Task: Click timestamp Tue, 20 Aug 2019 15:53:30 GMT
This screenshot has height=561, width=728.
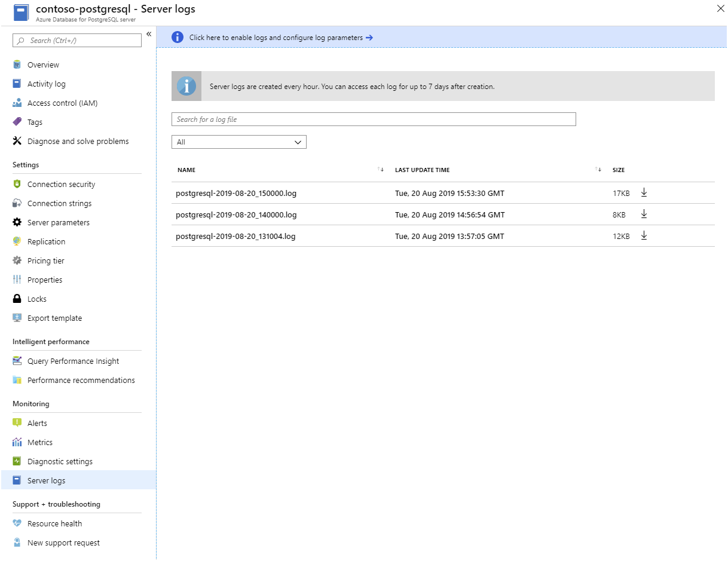Action: coord(449,193)
